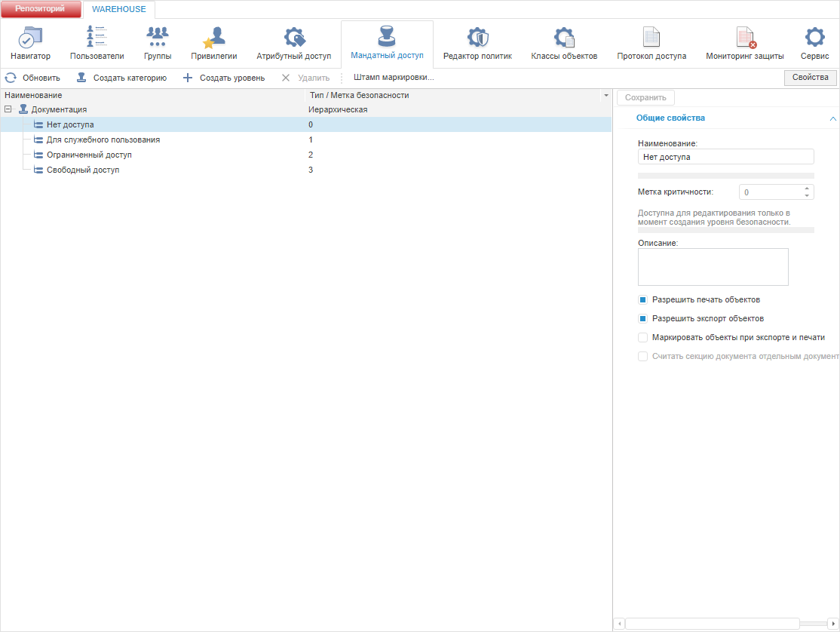Image resolution: width=840 pixels, height=632 pixels.
Task: Open the Классы объектов icon
Action: [564, 37]
